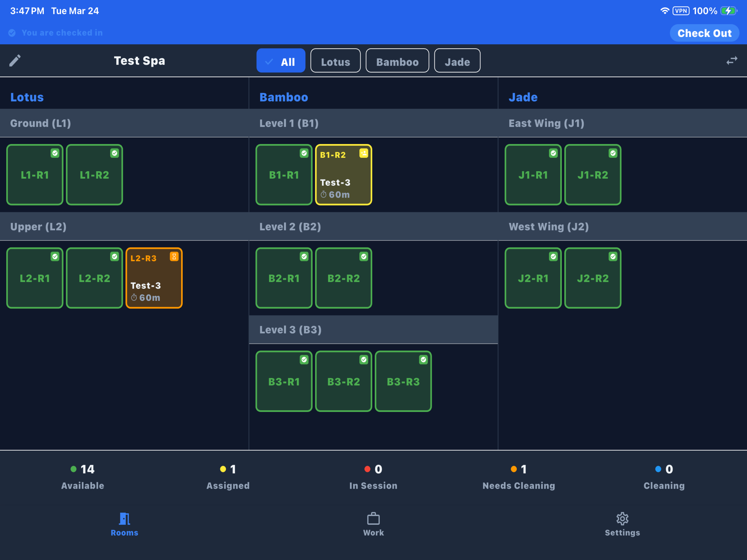
Task: Select room J1-R1 card
Action: coord(533,175)
